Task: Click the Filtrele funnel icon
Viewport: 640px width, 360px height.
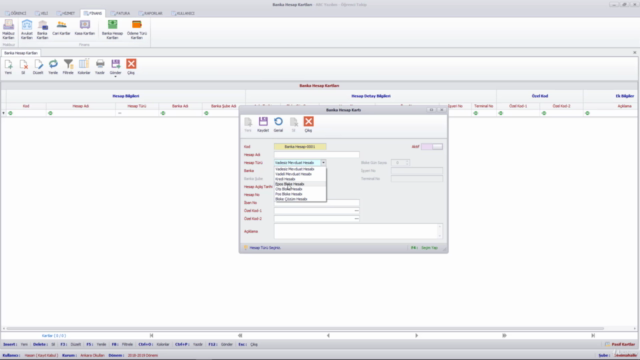Action: [x=68, y=67]
